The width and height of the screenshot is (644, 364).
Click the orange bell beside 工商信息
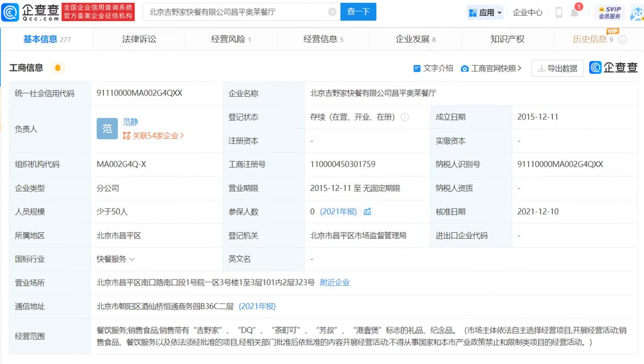[58, 68]
